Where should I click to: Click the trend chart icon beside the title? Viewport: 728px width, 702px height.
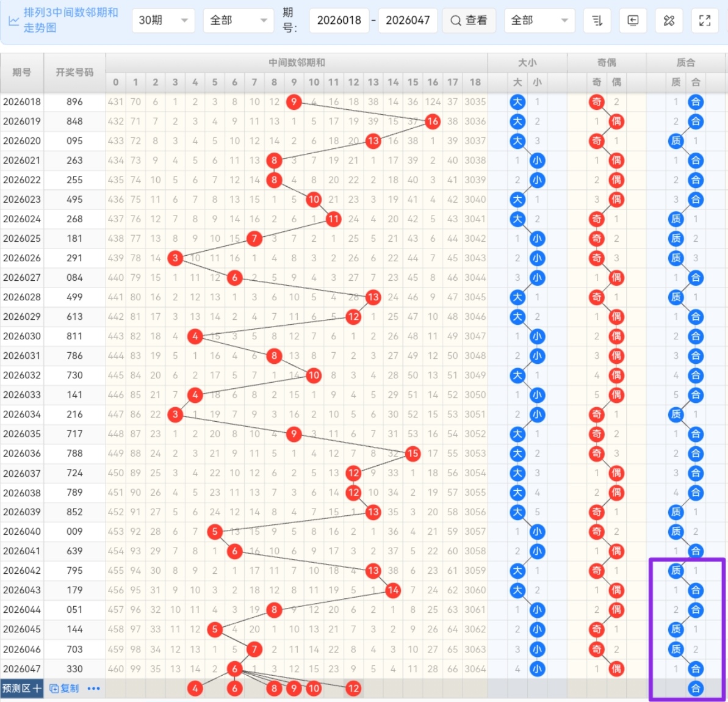13,21
